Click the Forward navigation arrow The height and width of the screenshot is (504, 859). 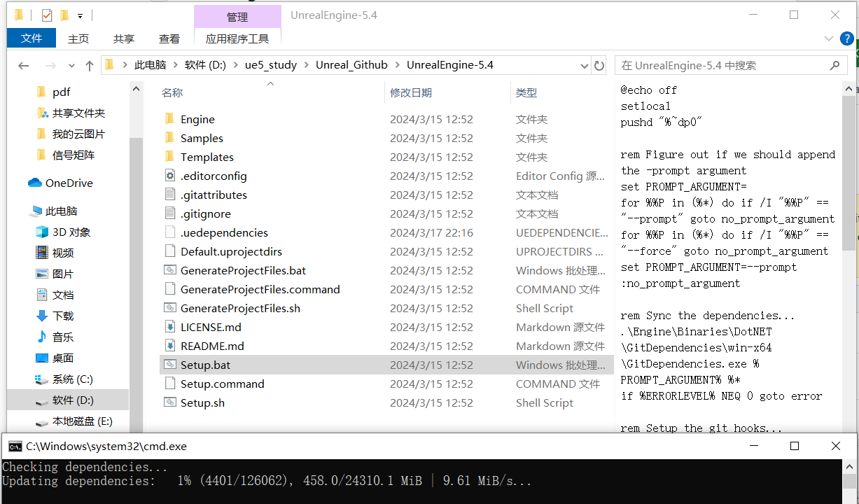pos(50,65)
